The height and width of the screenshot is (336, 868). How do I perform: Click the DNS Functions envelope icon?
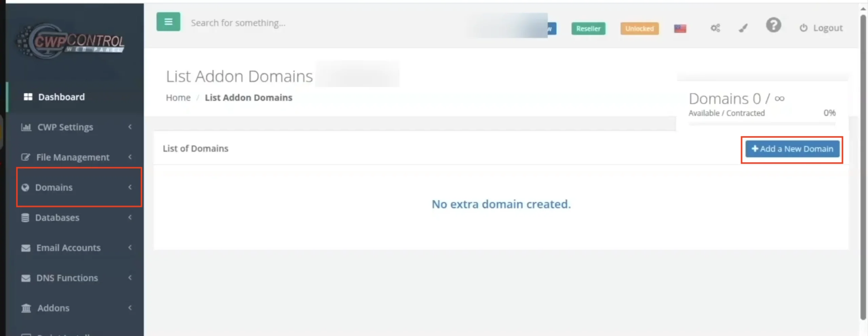point(26,278)
